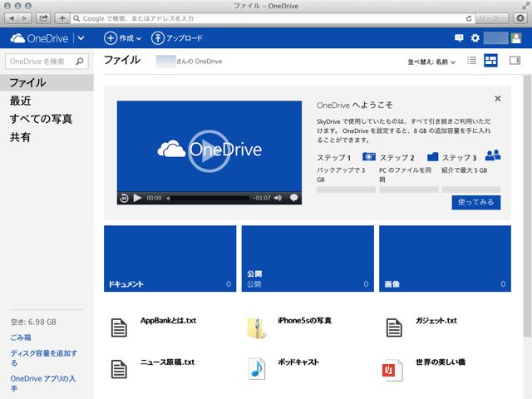
Task: Click the search magnifier icon
Action: 80,62
